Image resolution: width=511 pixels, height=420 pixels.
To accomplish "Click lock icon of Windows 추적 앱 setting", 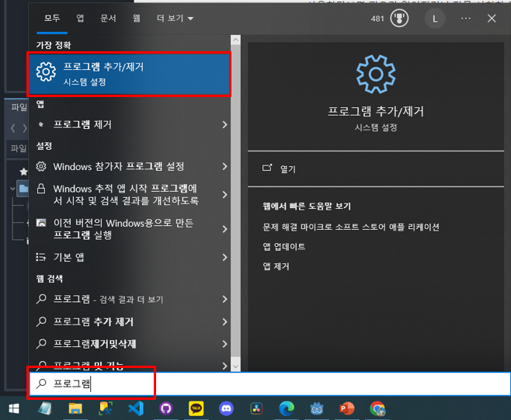I will click(41, 189).
